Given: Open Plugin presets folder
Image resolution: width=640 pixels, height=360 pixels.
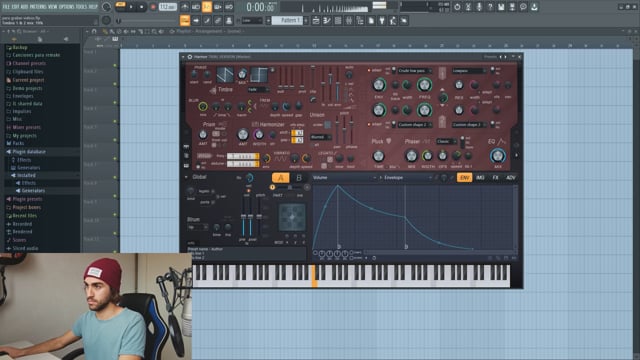Looking at the screenshot, I should [27, 199].
